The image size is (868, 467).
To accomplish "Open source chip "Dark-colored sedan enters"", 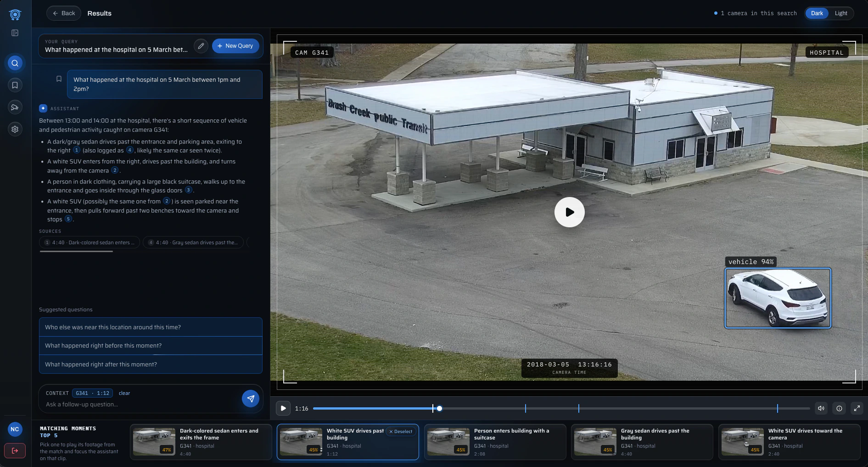I will (x=89, y=242).
